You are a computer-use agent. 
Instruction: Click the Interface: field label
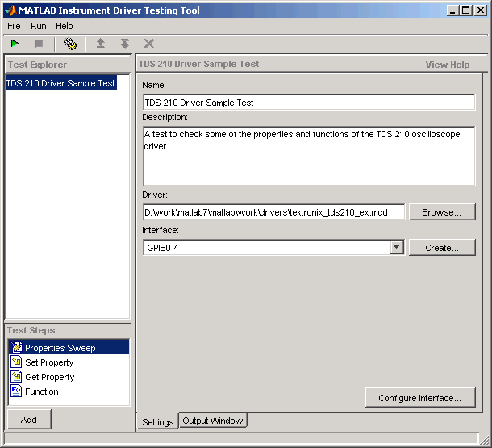tap(161, 230)
